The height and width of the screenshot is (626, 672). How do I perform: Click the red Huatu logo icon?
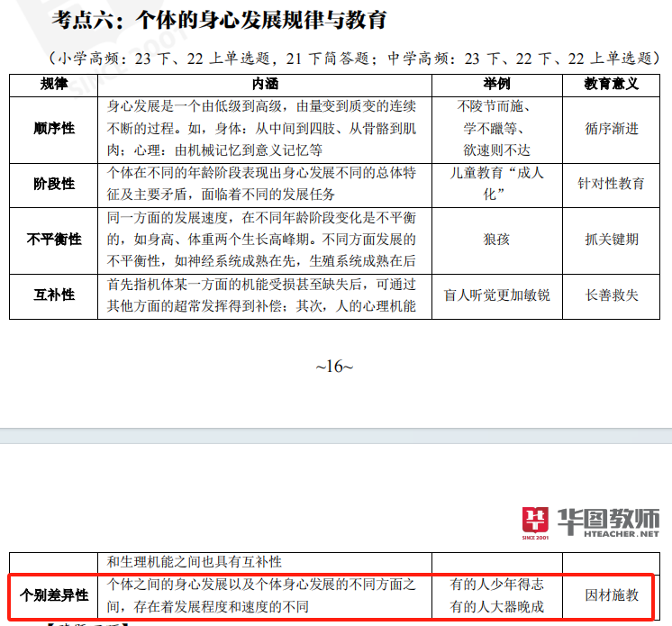pyautogui.click(x=535, y=520)
